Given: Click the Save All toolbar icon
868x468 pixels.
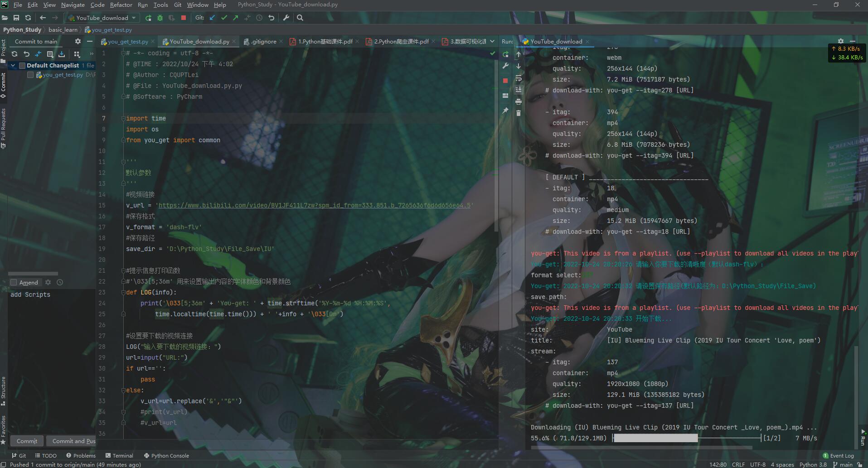Looking at the screenshot, I should coord(16,18).
